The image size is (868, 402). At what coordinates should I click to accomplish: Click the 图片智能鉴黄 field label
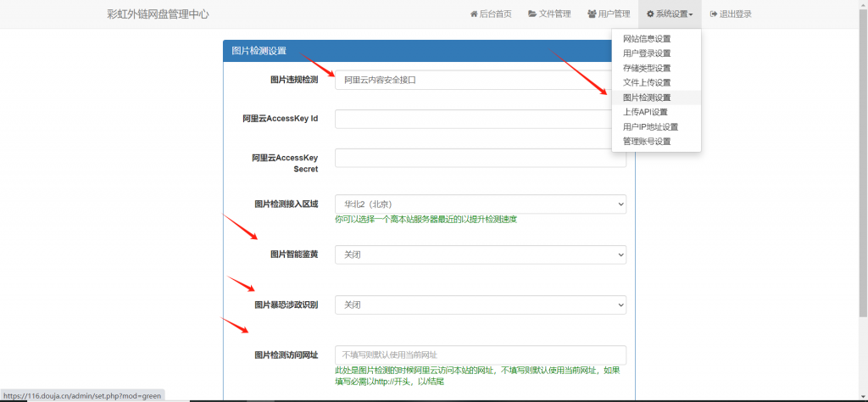coord(294,254)
